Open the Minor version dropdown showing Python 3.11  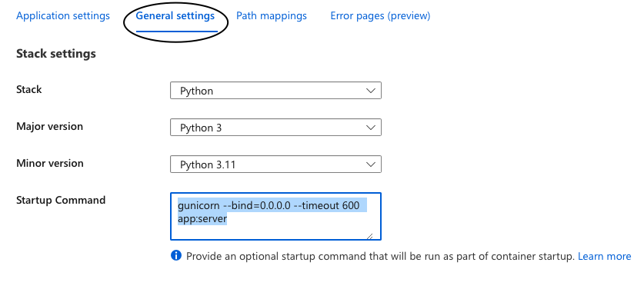(x=275, y=164)
